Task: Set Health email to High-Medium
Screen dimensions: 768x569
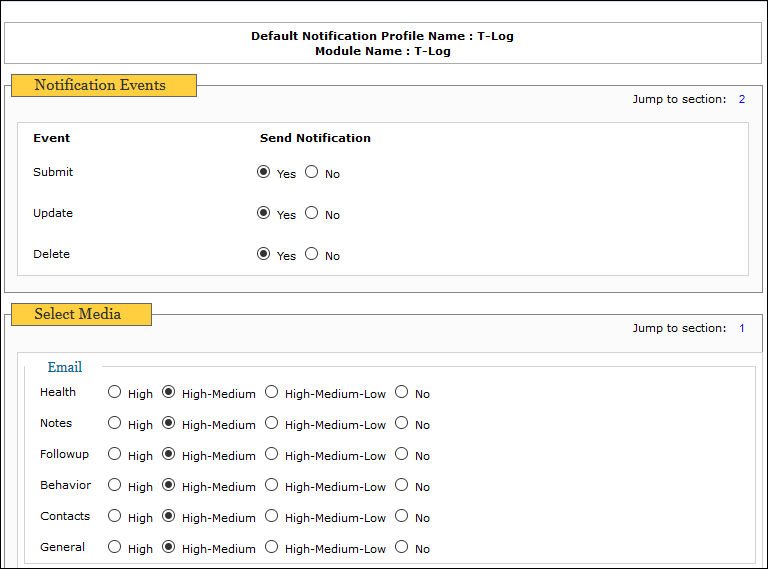Action: pos(168,392)
